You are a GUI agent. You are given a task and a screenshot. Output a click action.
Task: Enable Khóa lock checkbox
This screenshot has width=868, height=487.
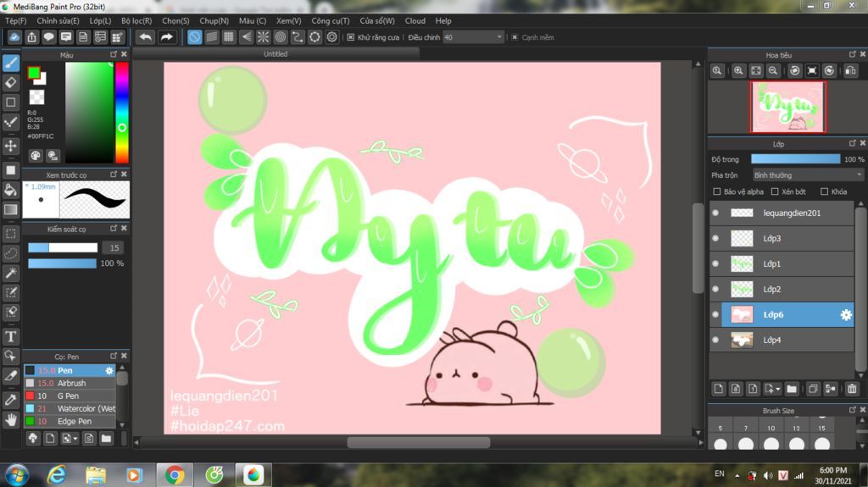[x=824, y=191]
